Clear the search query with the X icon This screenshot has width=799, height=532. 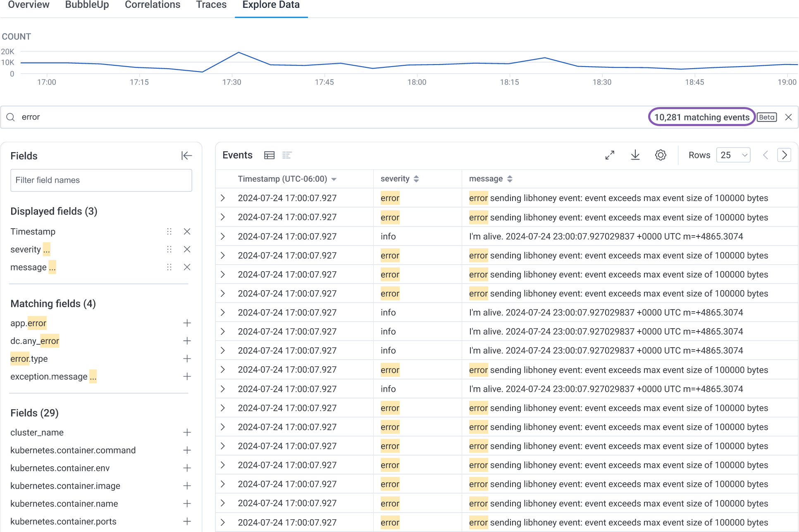[789, 117]
